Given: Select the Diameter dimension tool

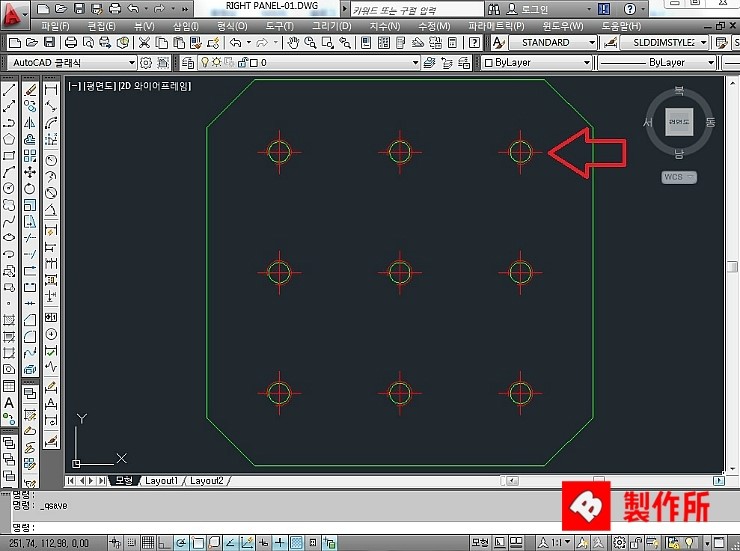Looking at the screenshot, I should 51,192.
